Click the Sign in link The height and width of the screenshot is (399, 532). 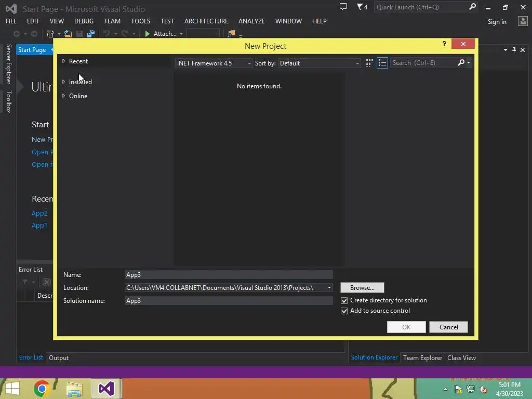click(x=497, y=22)
